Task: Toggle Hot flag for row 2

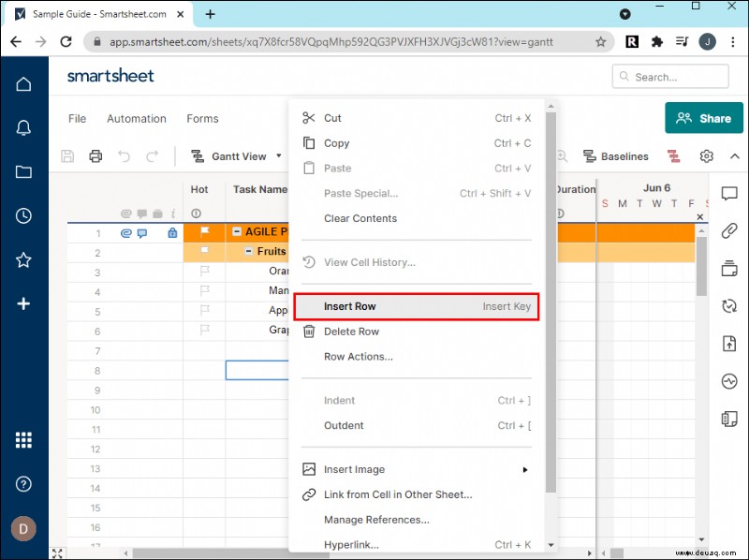Action: (x=204, y=250)
